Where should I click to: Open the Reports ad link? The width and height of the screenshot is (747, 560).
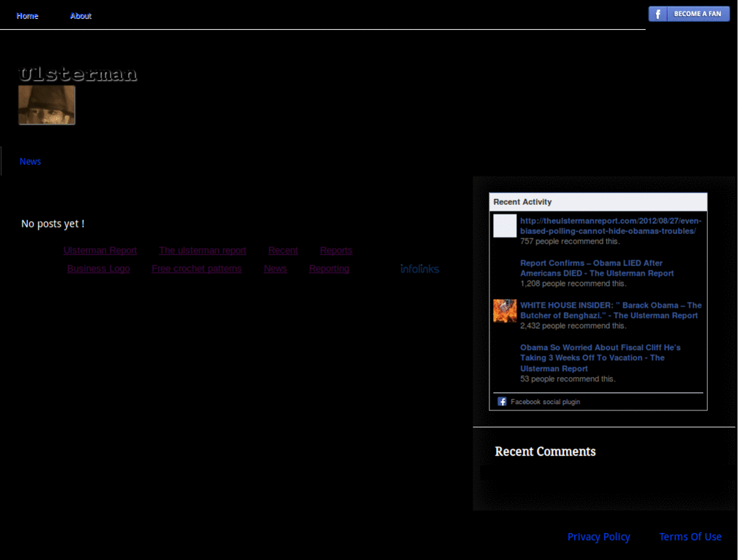336,251
